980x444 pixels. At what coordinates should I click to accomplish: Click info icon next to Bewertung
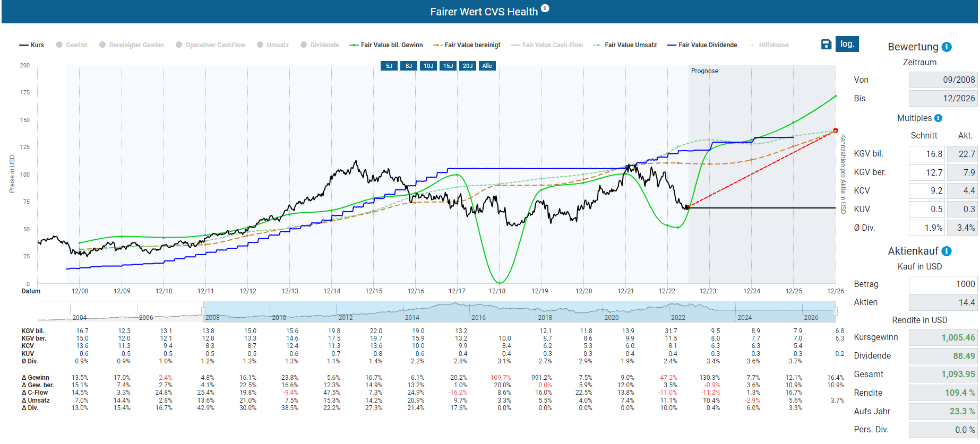pos(947,47)
